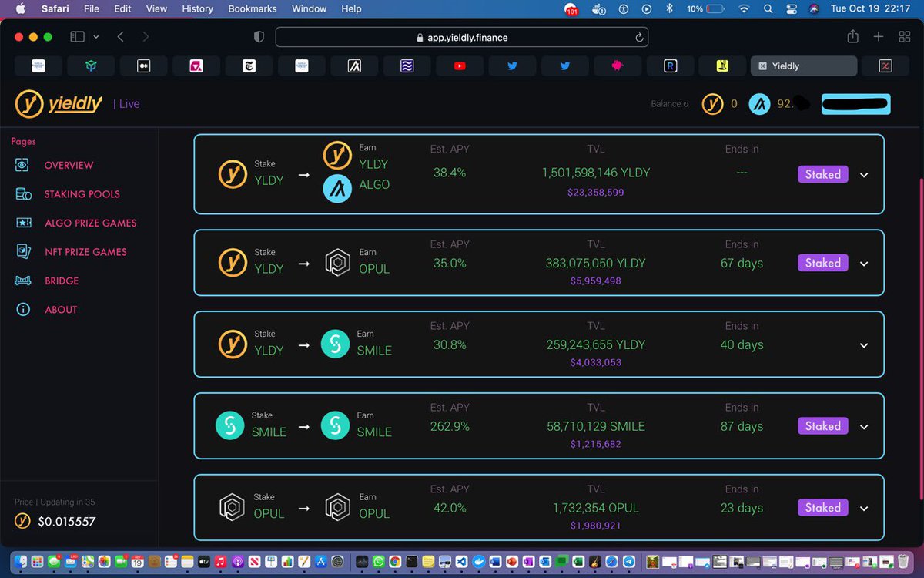The height and width of the screenshot is (578, 924).
Task: Click the NFT Prize Games icon
Action: (23, 252)
